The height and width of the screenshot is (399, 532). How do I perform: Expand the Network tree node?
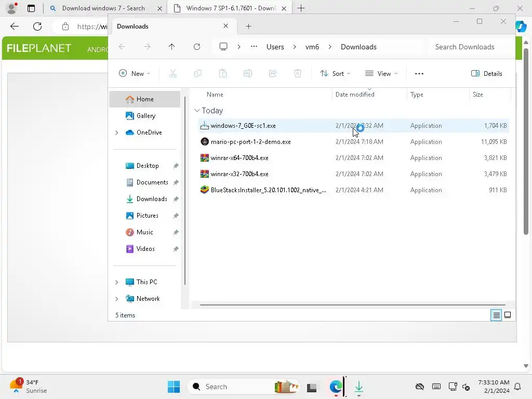click(x=117, y=299)
